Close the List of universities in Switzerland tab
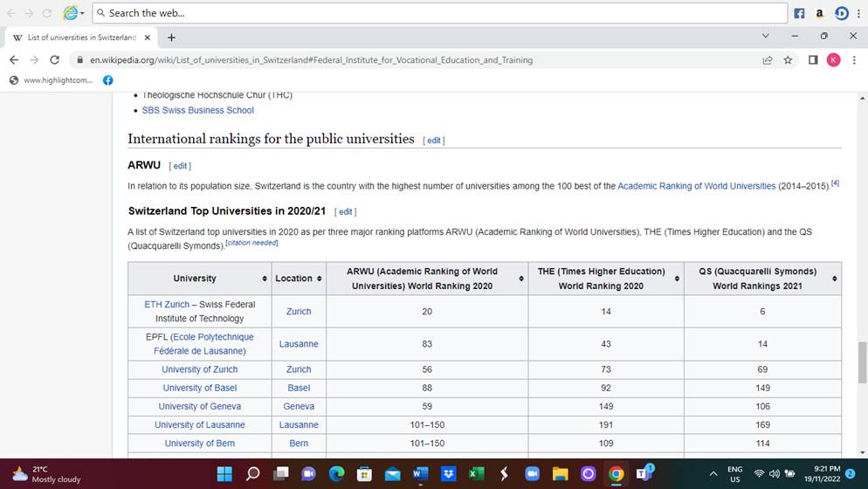868x489 pixels. (x=148, y=38)
